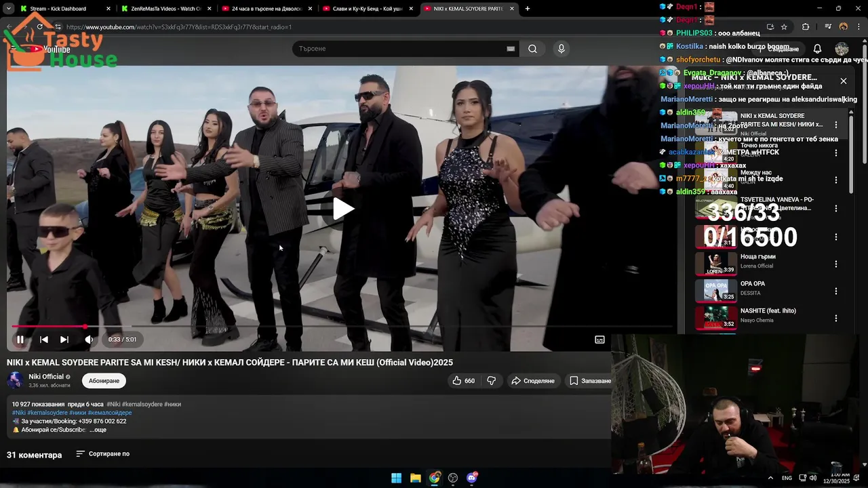Skip to the next video
The width and height of the screenshot is (868, 488).
[64, 340]
